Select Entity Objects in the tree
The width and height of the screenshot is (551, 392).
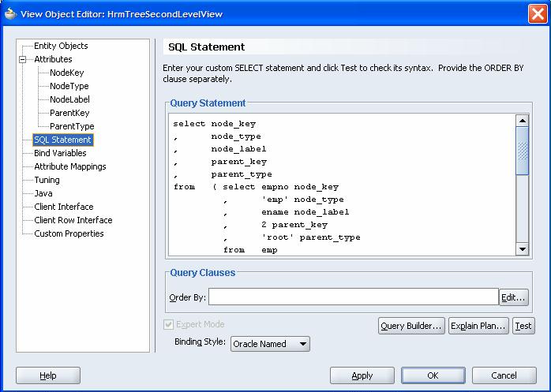pyautogui.click(x=61, y=46)
